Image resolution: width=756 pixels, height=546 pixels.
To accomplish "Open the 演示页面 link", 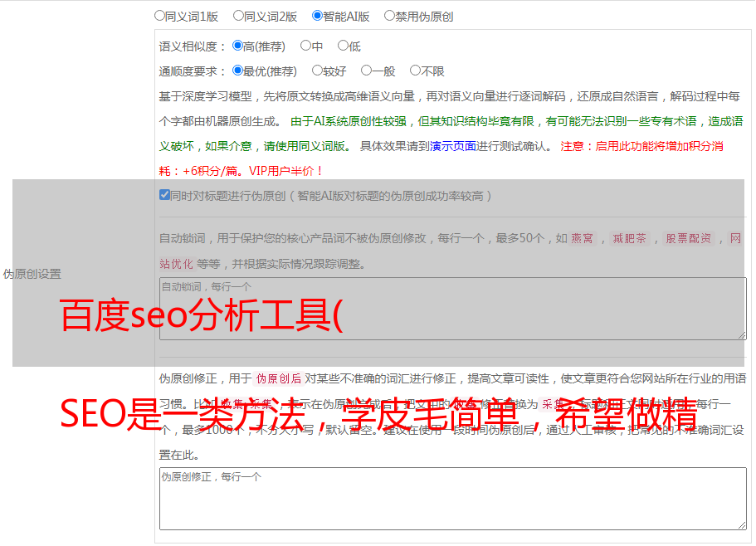I will pos(452,146).
